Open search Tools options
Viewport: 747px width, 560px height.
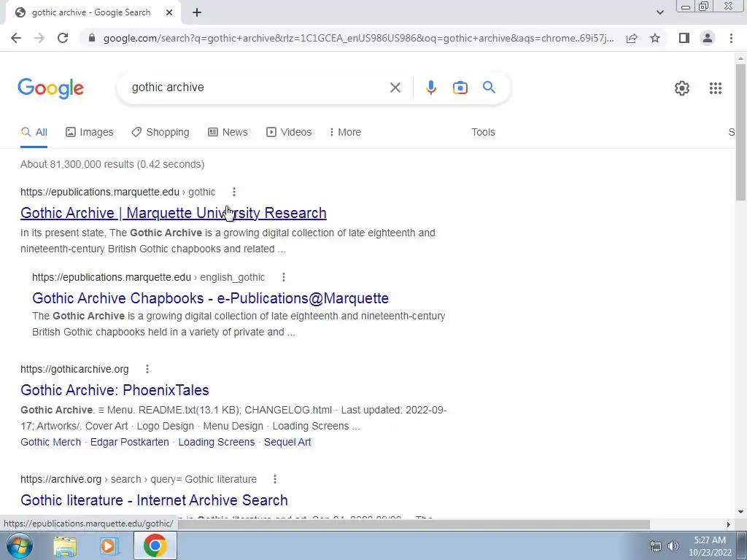point(483,133)
